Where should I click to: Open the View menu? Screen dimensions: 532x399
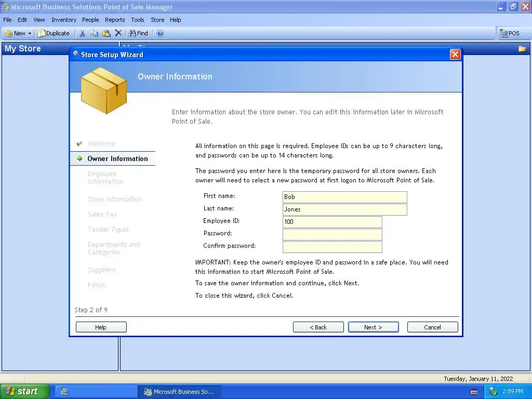(x=39, y=20)
